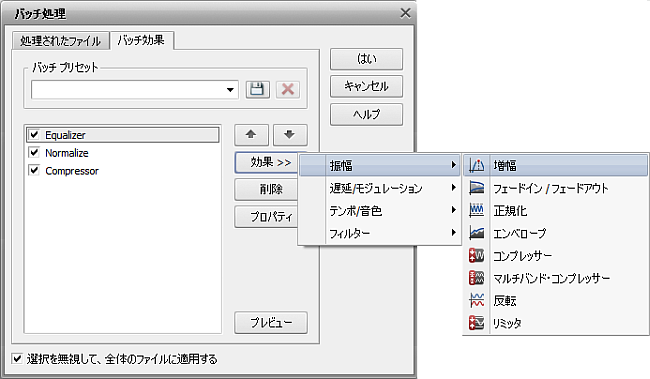This screenshot has width=650, height=379.
Task: Expand the テンポ/音色 submenu arrow
Action: pos(454,210)
